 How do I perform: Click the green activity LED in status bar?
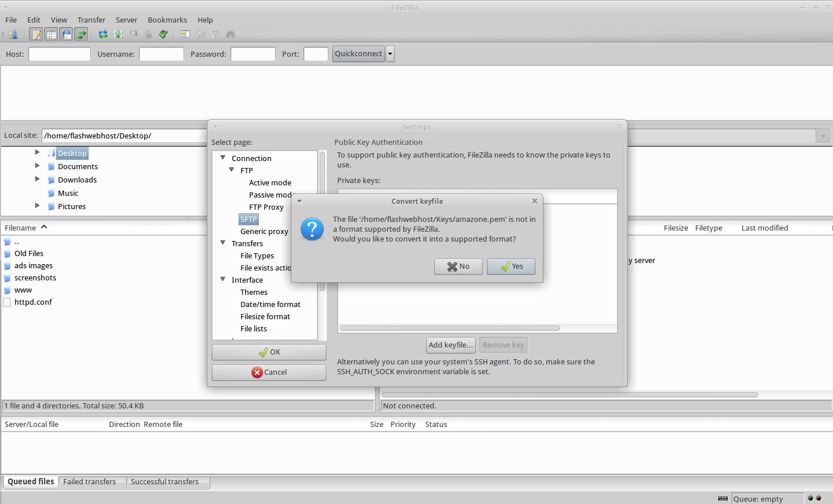coord(810,498)
